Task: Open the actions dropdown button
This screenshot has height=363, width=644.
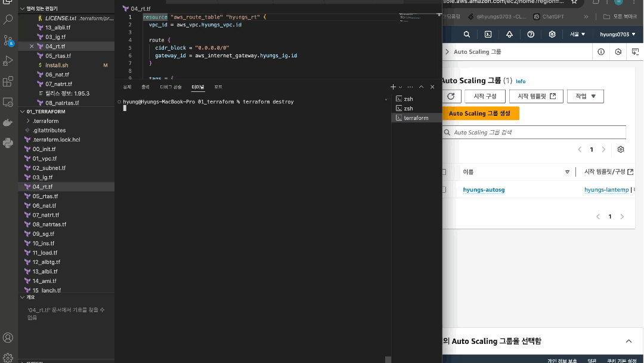Action: tap(586, 96)
